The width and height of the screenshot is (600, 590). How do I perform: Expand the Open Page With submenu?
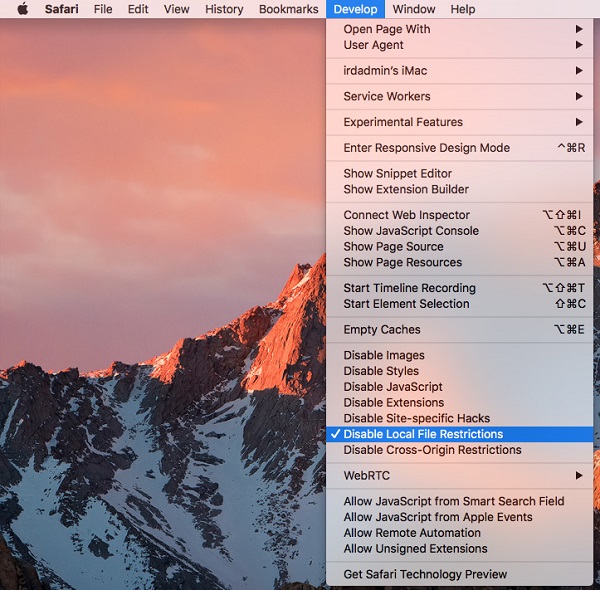click(x=460, y=29)
